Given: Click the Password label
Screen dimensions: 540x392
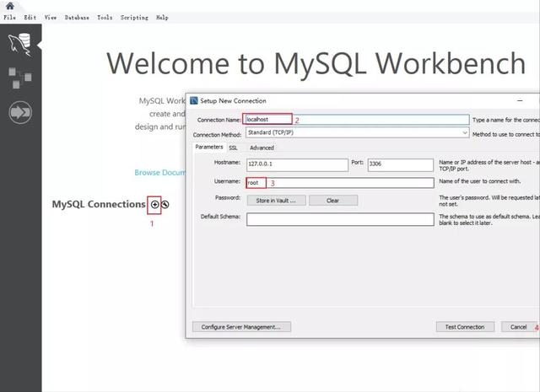Looking at the screenshot, I should pos(228,197).
